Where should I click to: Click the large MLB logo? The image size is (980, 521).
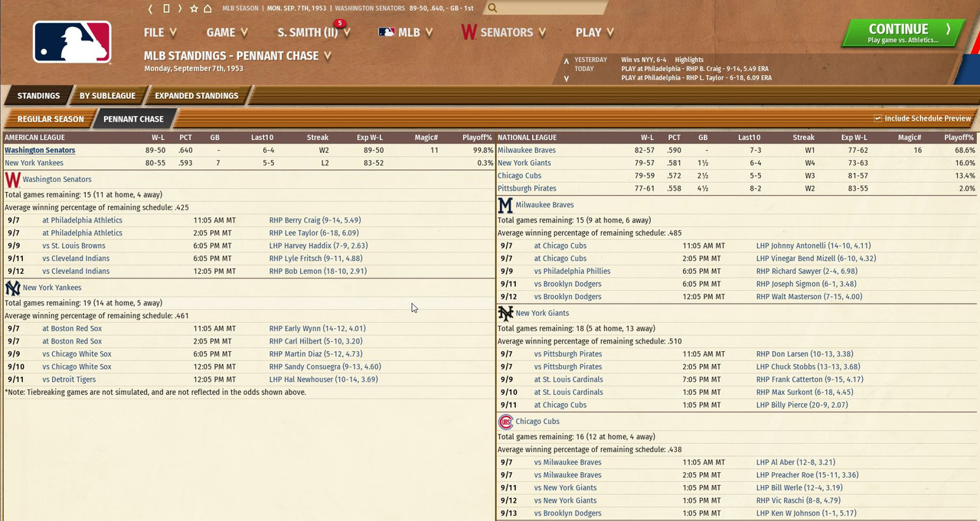(72, 41)
